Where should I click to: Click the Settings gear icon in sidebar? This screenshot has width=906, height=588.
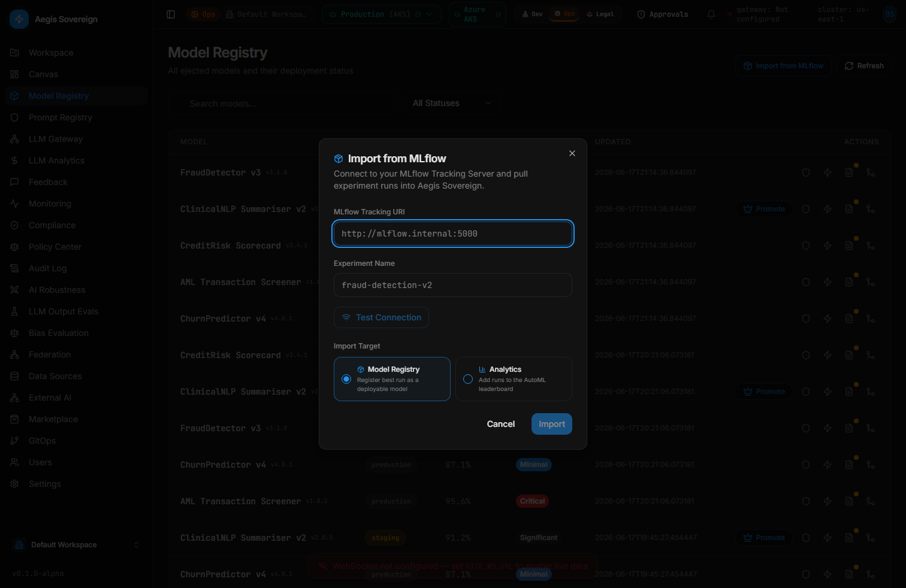pyautogui.click(x=14, y=484)
